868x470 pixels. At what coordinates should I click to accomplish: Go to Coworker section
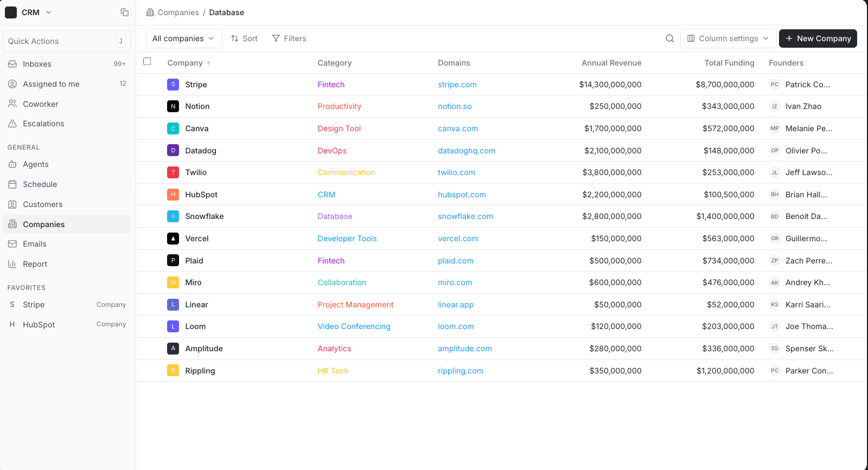pos(67,104)
